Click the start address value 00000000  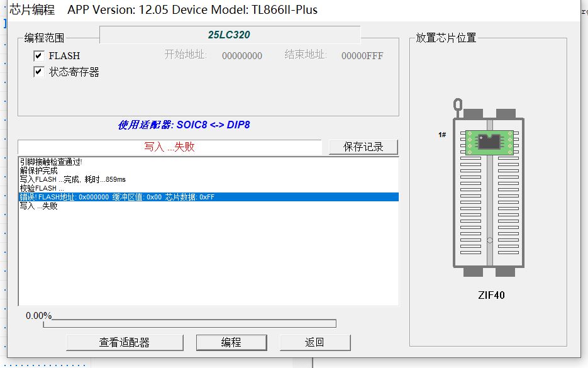pos(242,56)
